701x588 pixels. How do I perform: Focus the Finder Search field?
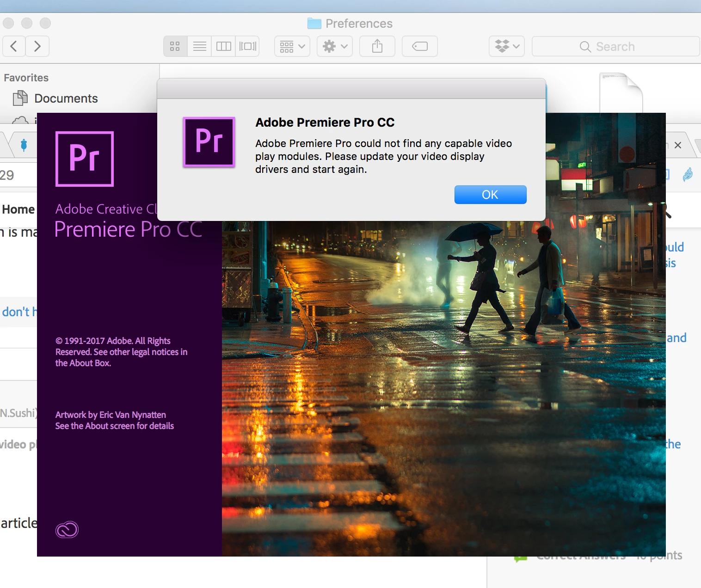[x=615, y=46]
